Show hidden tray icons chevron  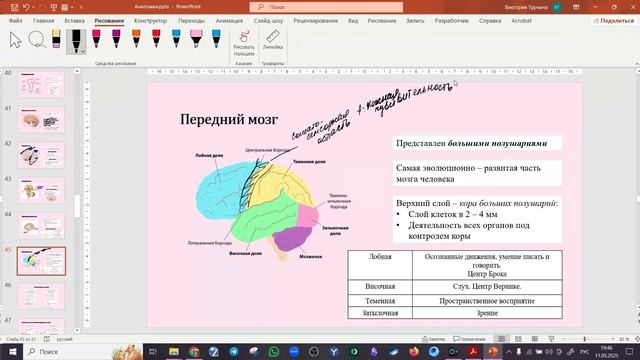tap(509, 351)
